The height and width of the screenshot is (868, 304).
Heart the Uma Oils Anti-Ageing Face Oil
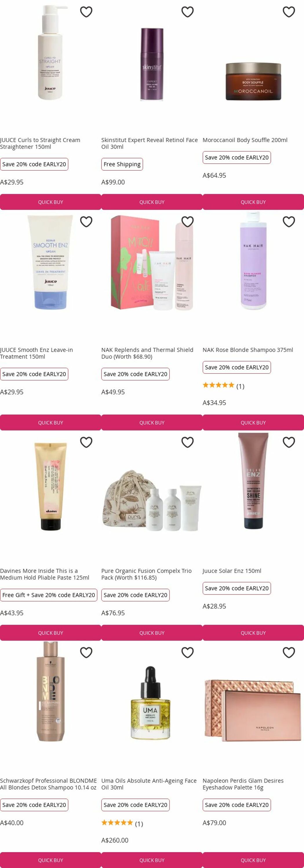click(187, 652)
